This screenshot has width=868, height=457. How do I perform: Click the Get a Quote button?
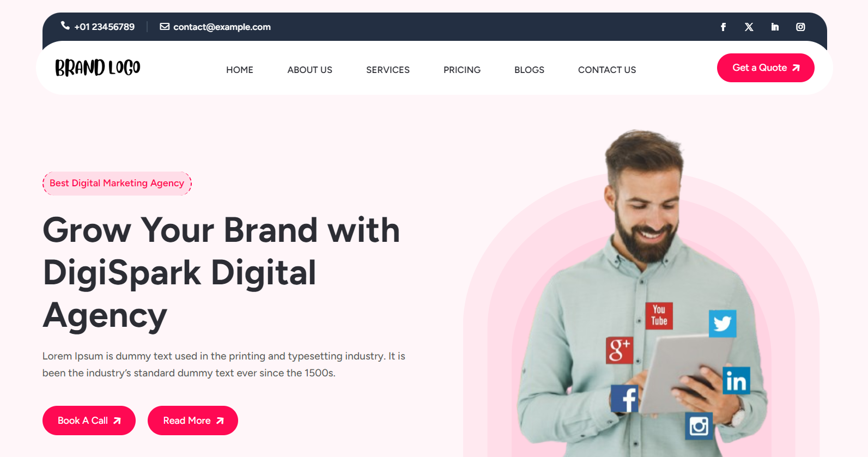pos(766,68)
